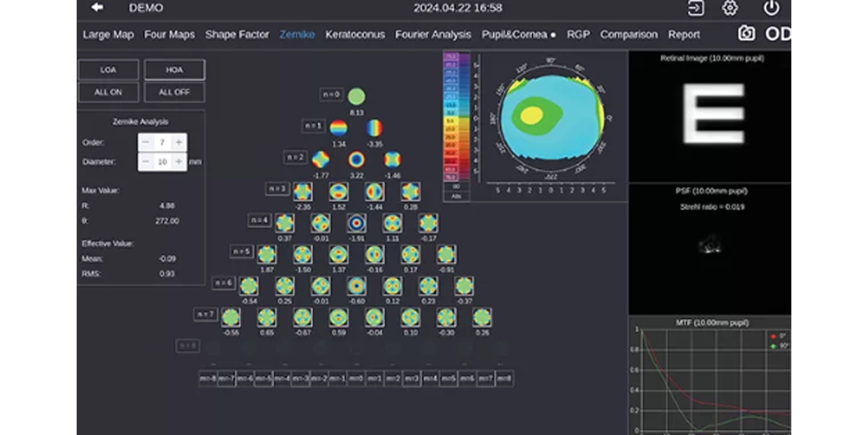Click the n=2 defocus map valued 3.22

tap(356, 160)
